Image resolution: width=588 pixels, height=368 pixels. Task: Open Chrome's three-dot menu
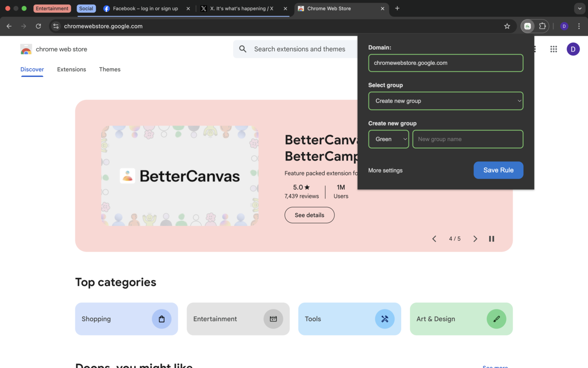(x=579, y=26)
